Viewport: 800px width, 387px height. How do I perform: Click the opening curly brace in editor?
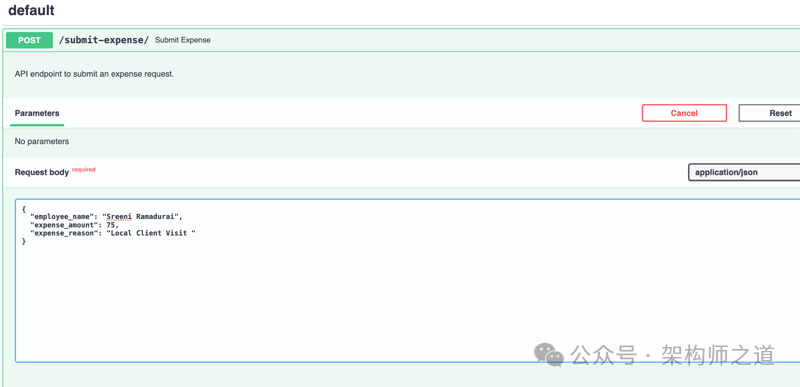23,209
